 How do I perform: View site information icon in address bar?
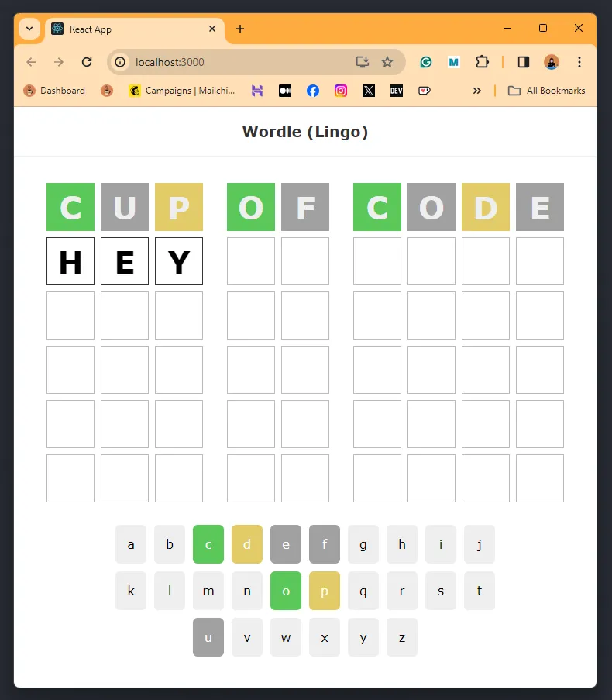tap(120, 62)
